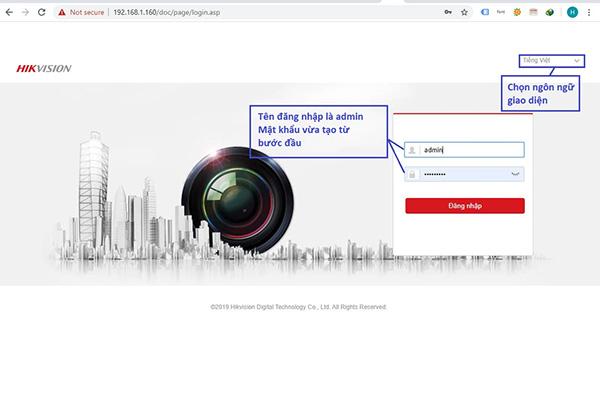Bookmark this page with the star icon
Image resolution: width=600 pixels, height=401 pixels.
tap(464, 12)
